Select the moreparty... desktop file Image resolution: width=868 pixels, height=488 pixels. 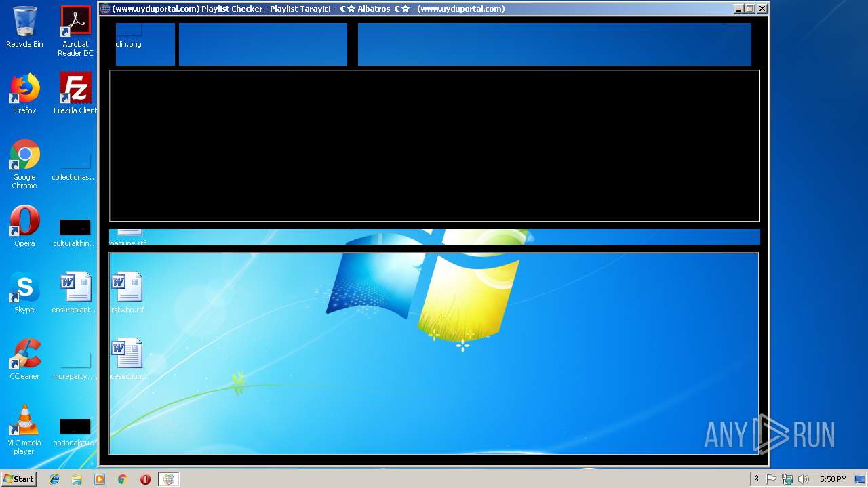coord(75,363)
